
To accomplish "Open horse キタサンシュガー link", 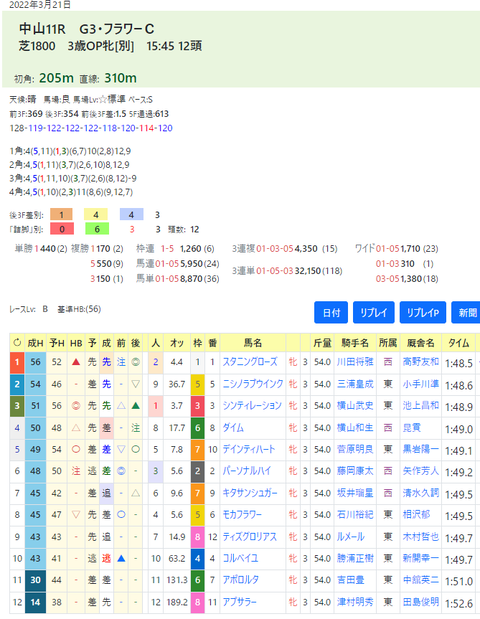I will pyautogui.click(x=250, y=493).
